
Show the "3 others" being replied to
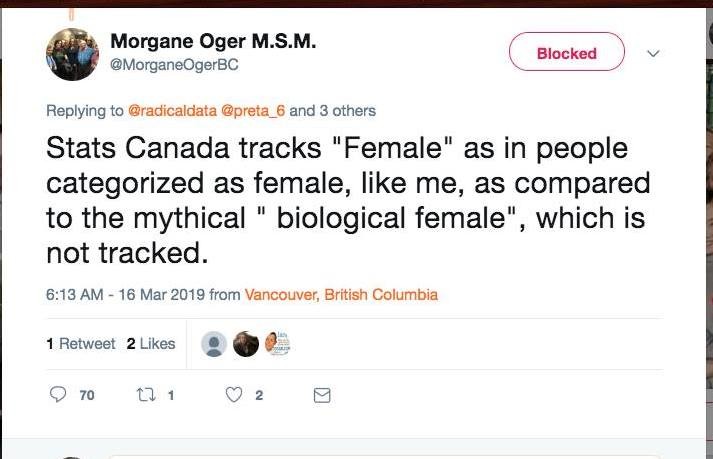tap(346, 110)
